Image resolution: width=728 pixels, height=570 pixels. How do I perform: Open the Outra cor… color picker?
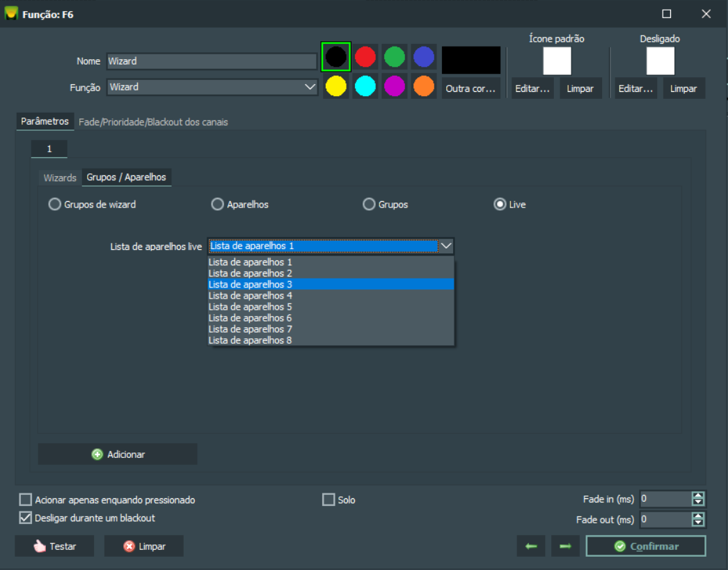pyautogui.click(x=470, y=88)
